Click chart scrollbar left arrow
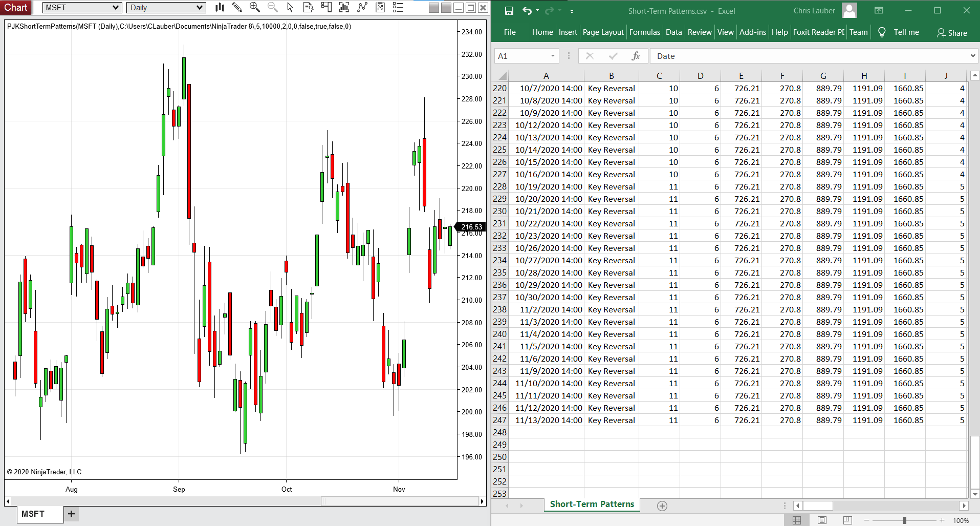The width and height of the screenshot is (980, 526). (8, 501)
